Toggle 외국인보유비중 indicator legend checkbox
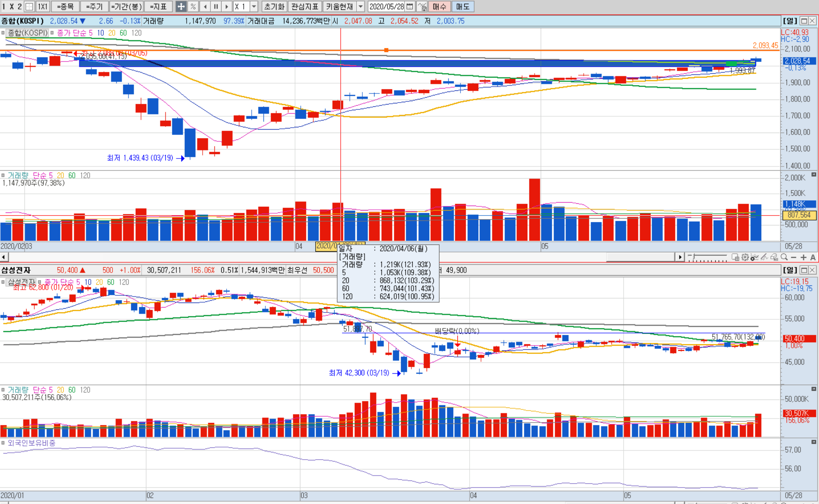This screenshot has width=819, height=504. [3, 443]
